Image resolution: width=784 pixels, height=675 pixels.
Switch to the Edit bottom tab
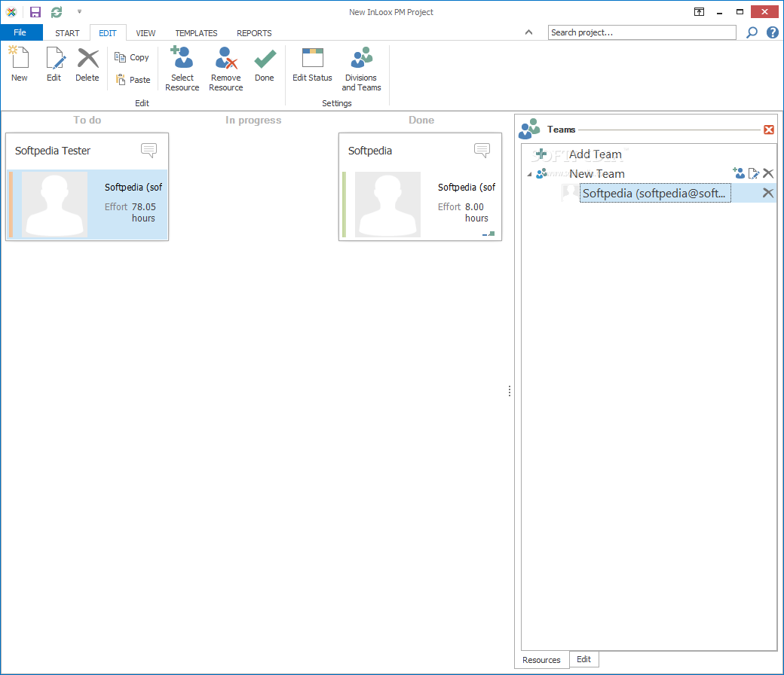point(583,659)
